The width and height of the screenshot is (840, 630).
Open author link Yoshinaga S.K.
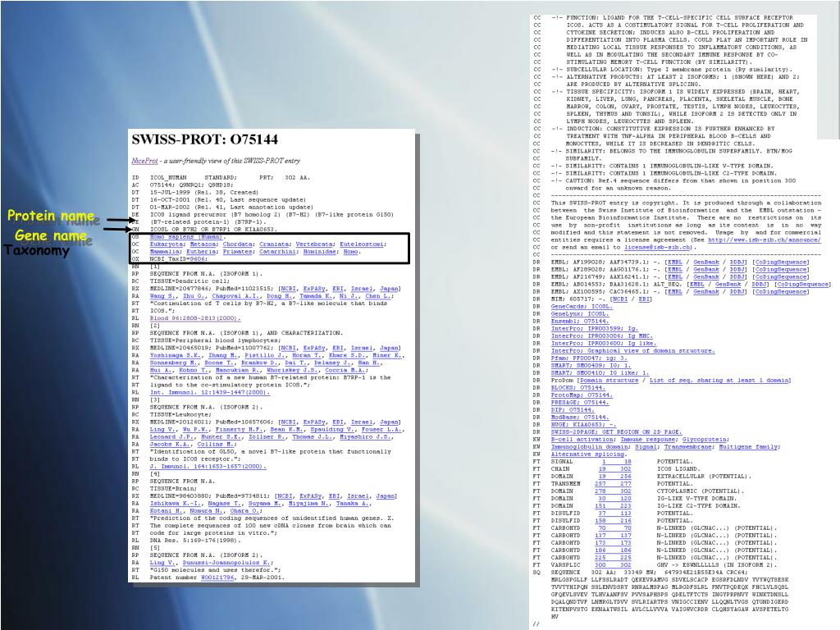pos(176,355)
